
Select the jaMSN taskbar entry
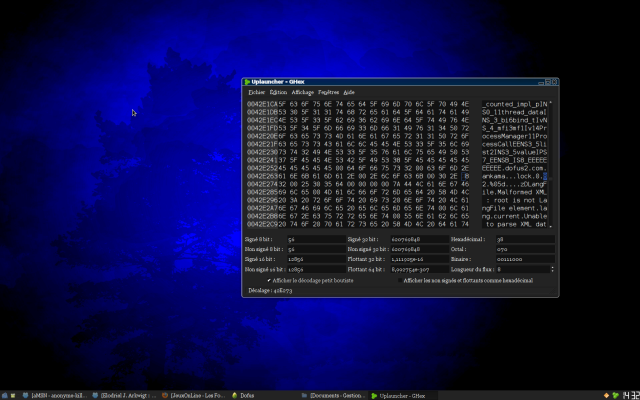pos(49,395)
